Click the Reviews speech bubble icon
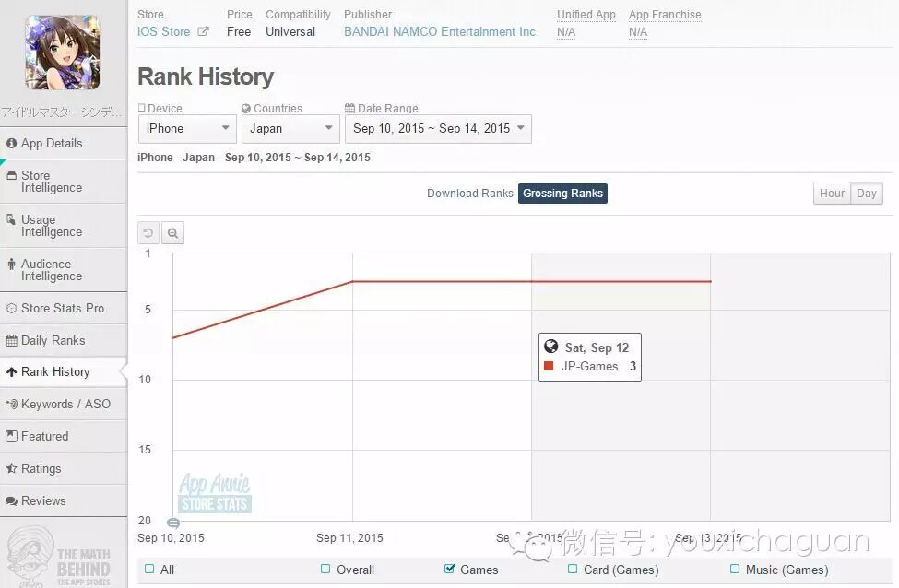The height and width of the screenshot is (588, 899). [11, 500]
